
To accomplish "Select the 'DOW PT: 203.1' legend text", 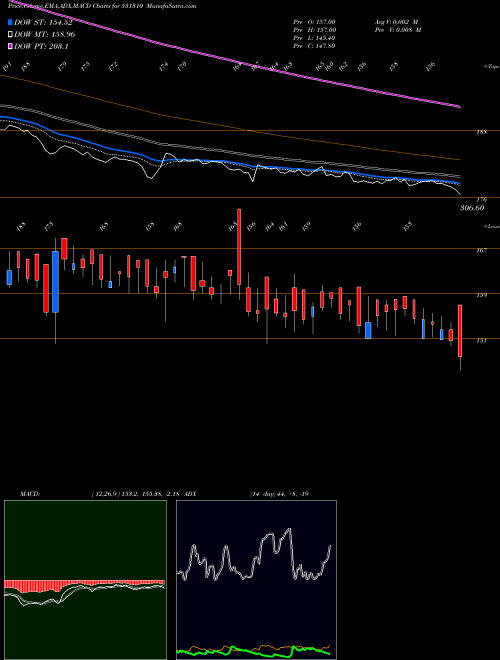I will [x=41, y=46].
